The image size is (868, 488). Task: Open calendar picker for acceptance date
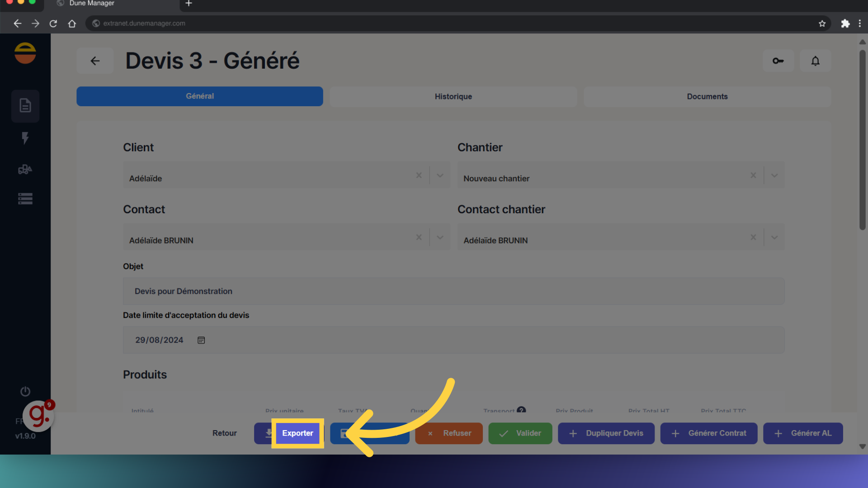[x=201, y=340]
